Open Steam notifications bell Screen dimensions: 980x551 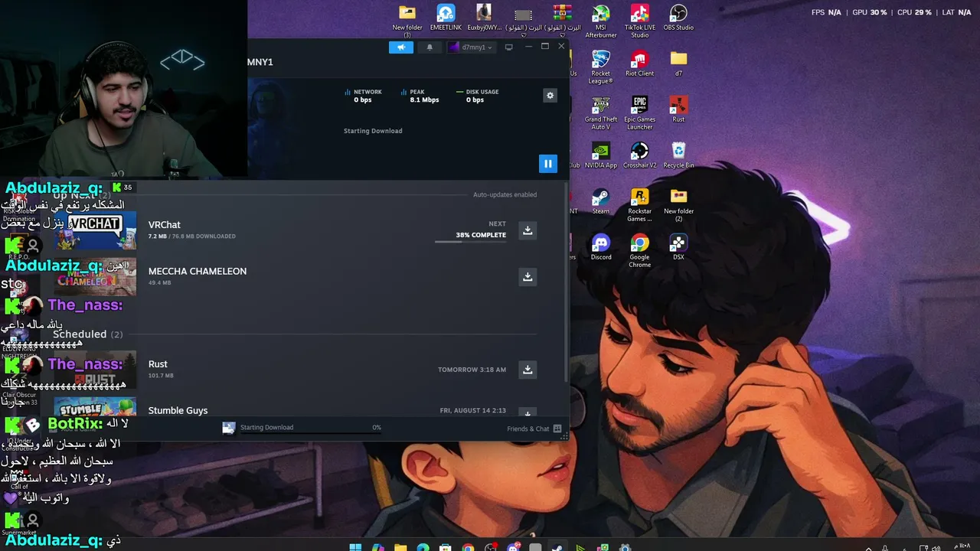click(x=430, y=47)
